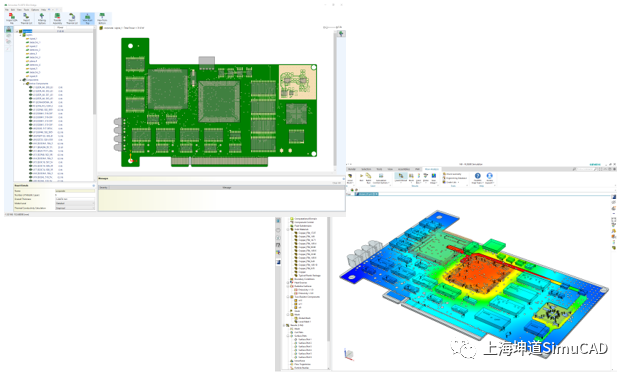The height and width of the screenshot is (376, 627).
Task: Open the blue question-mark Help Topics icon
Action: click(x=477, y=178)
